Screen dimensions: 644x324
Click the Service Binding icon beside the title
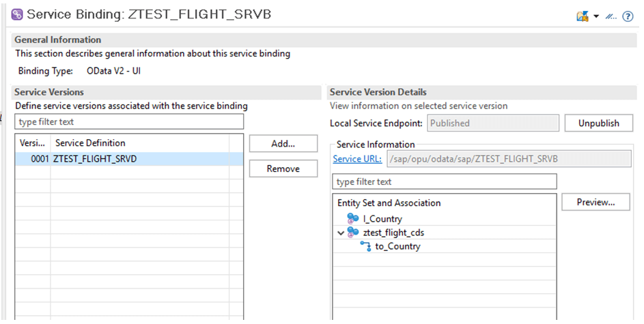click(x=17, y=15)
